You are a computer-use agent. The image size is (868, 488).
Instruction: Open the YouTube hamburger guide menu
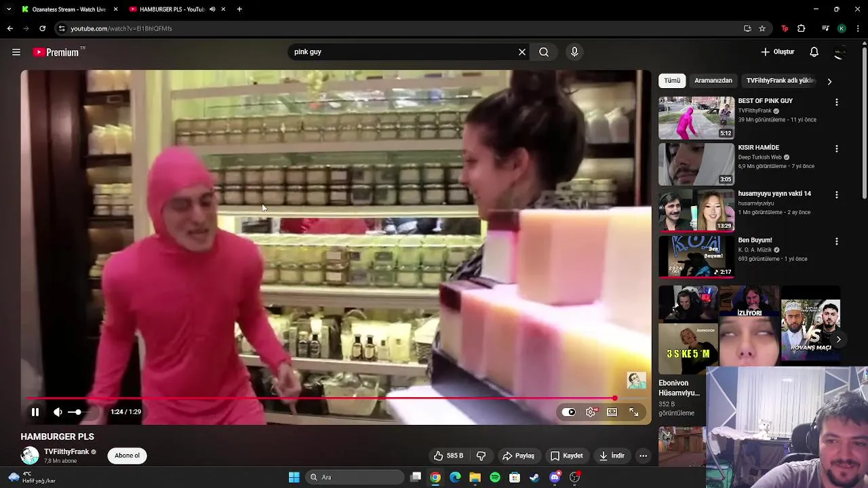[16, 52]
